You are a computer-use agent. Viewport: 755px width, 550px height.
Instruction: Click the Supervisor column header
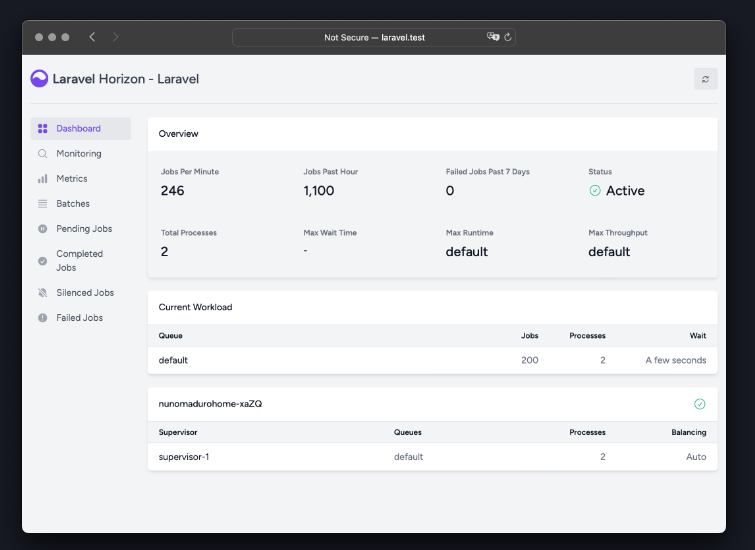click(178, 432)
